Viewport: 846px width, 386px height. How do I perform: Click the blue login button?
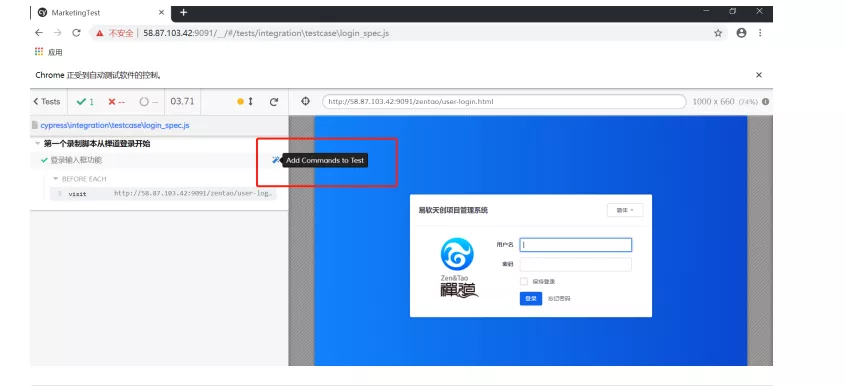pos(530,299)
